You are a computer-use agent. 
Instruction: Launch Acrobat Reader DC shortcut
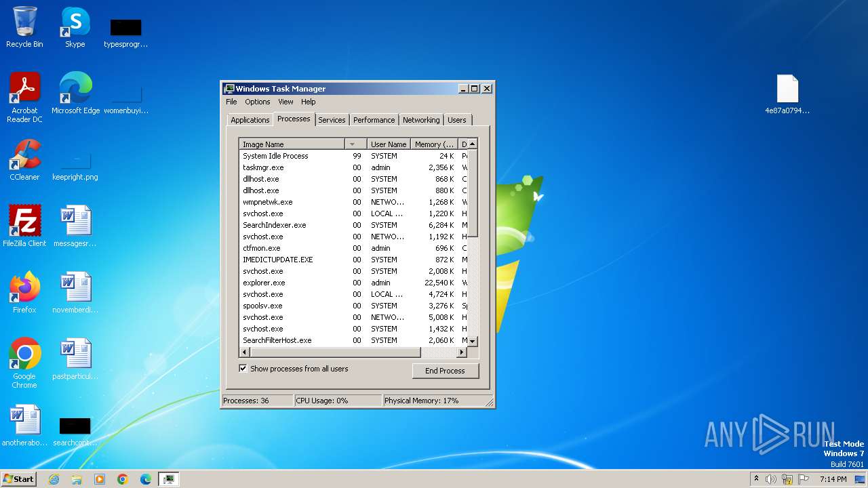(24, 98)
